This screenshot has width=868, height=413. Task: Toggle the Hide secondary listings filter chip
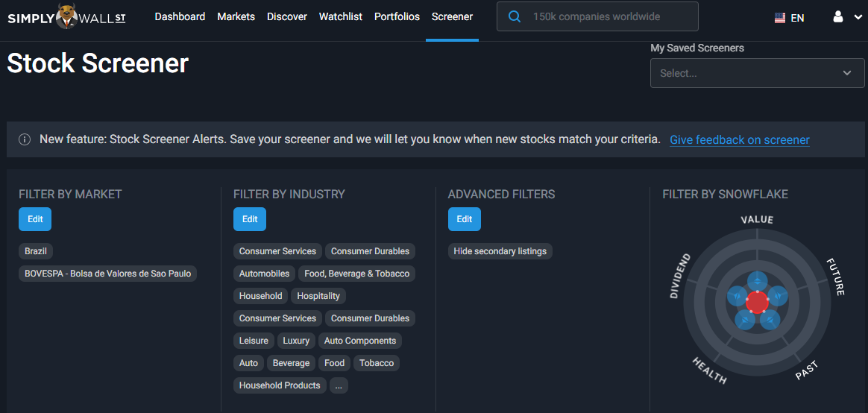[500, 251]
